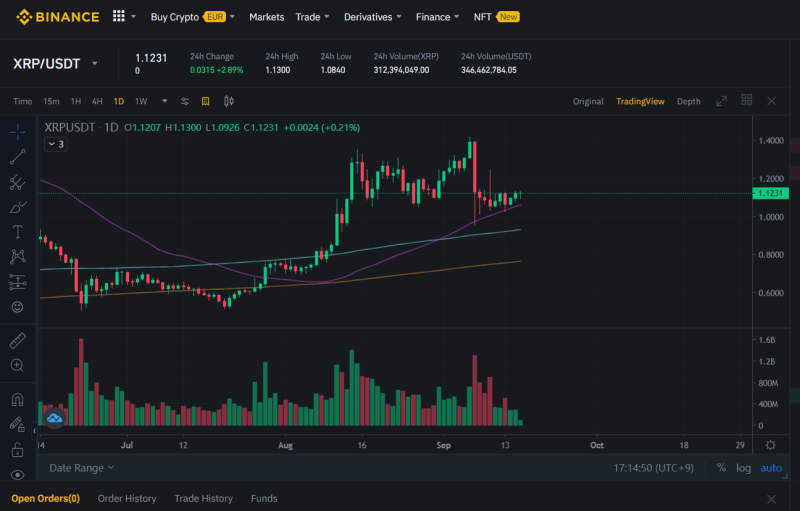
Task: Open chart settings gear icon
Action: pos(770,445)
